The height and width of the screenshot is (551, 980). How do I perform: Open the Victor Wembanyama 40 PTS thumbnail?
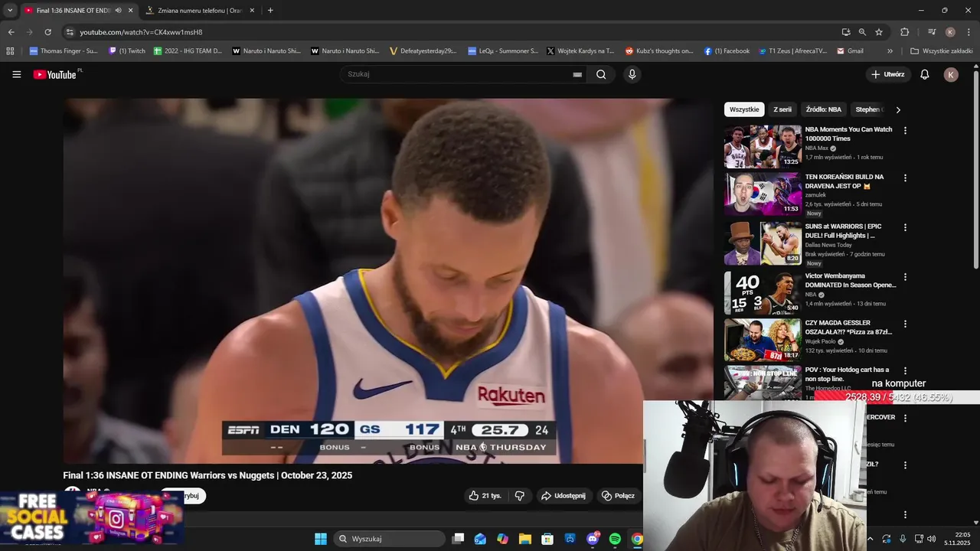tap(763, 293)
